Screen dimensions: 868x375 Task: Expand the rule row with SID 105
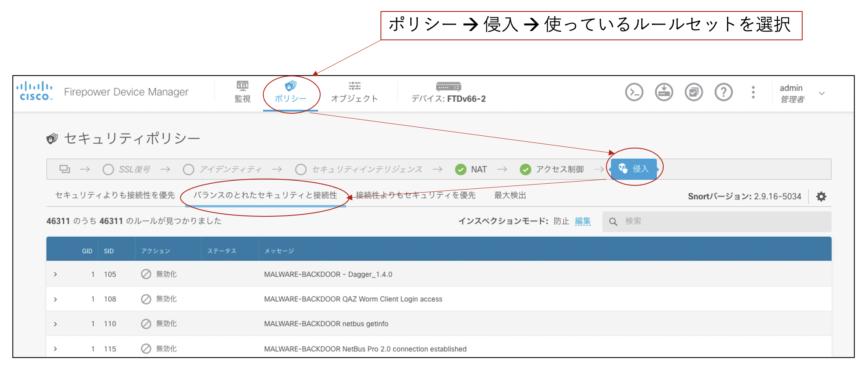pyautogui.click(x=56, y=274)
